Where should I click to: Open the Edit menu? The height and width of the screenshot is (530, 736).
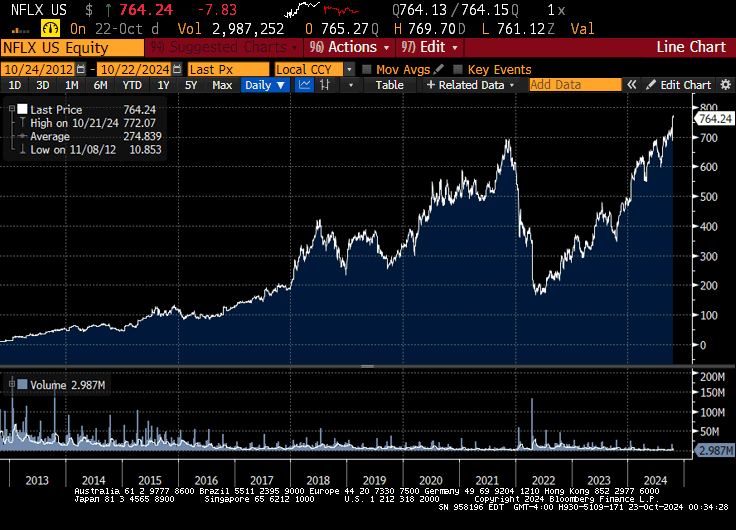pyautogui.click(x=429, y=47)
